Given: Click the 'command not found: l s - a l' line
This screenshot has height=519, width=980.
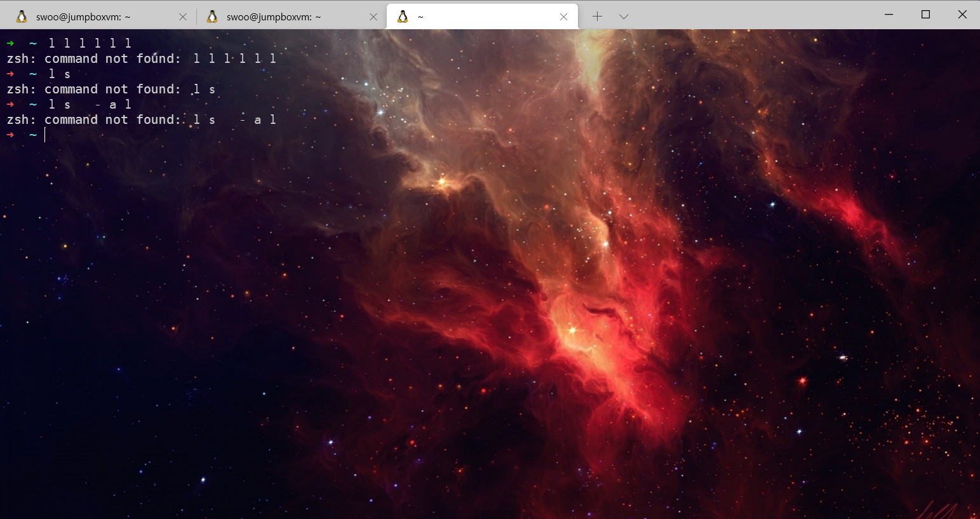Looking at the screenshot, I should point(142,120).
